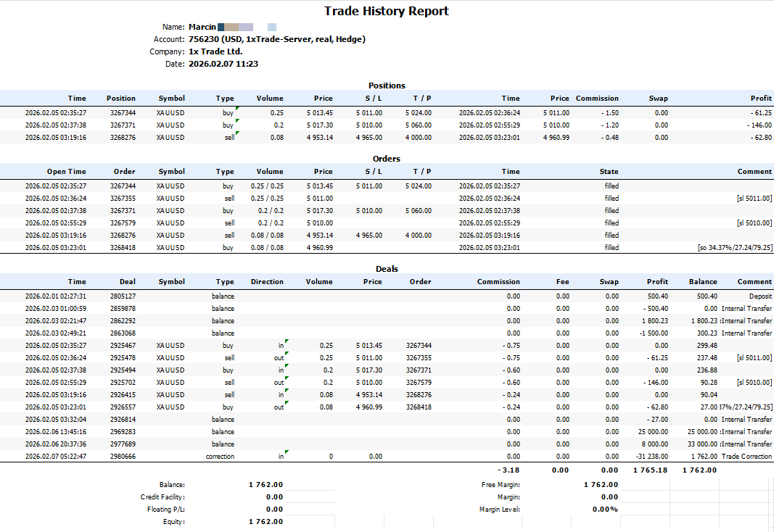Click the Direction column header

[x=267, y=282]
